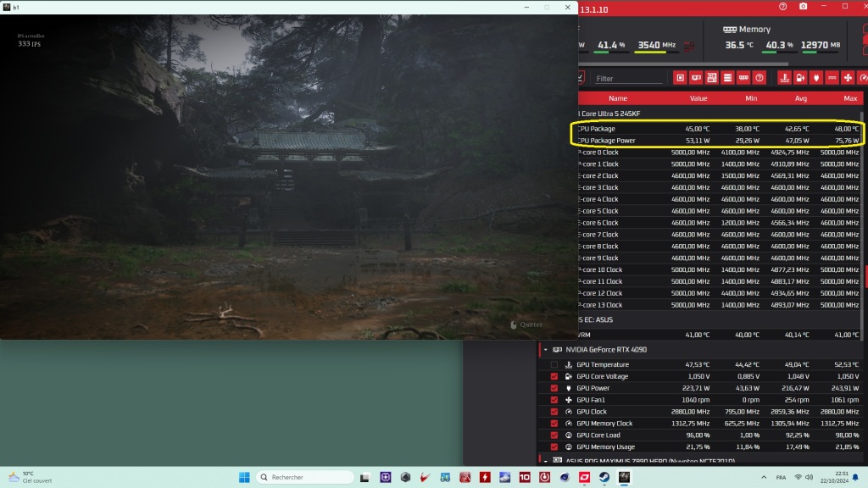
Task: Sort sensors by Name column header
Action: click(618, 98)
